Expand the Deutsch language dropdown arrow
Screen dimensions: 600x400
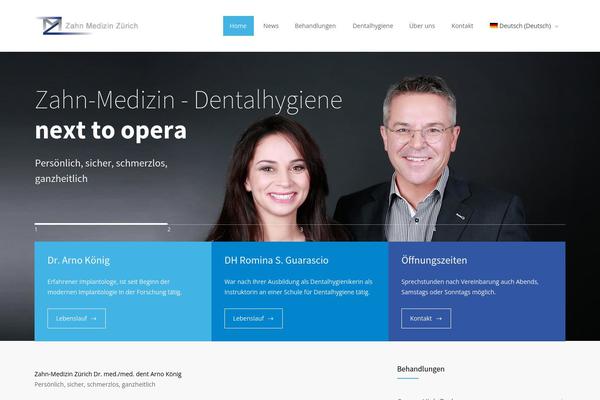point(556,26)
